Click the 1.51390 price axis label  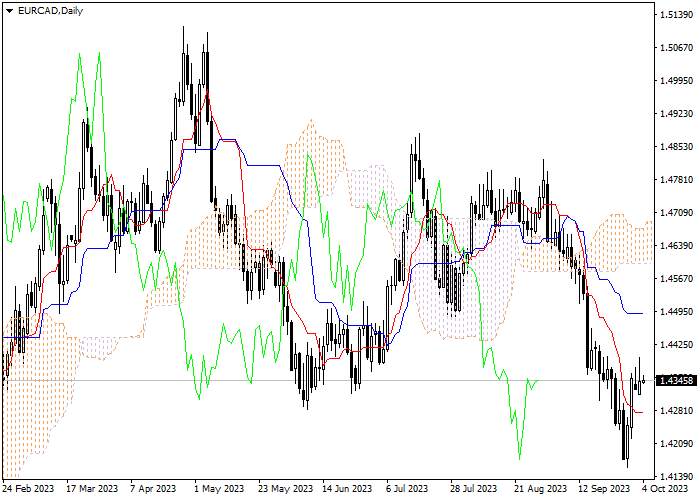[677, 15]
